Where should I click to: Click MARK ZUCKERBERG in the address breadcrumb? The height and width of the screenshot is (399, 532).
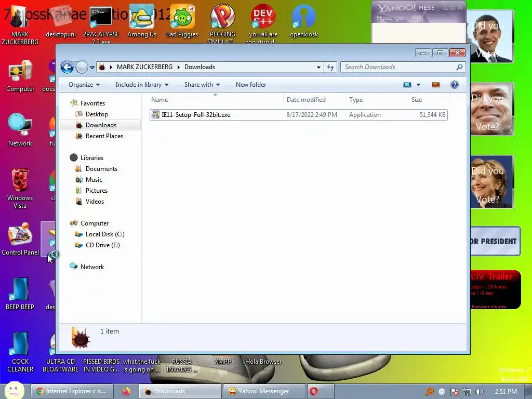point(144,67)
